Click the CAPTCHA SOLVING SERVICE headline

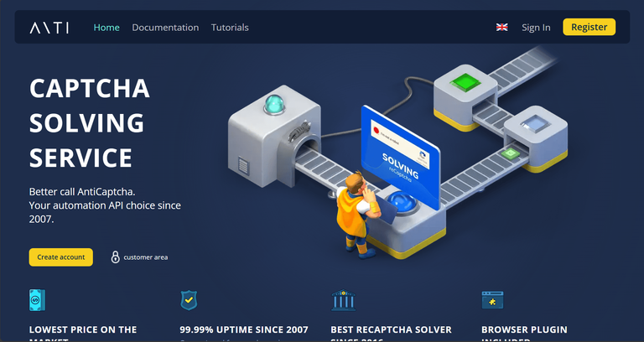90,122
